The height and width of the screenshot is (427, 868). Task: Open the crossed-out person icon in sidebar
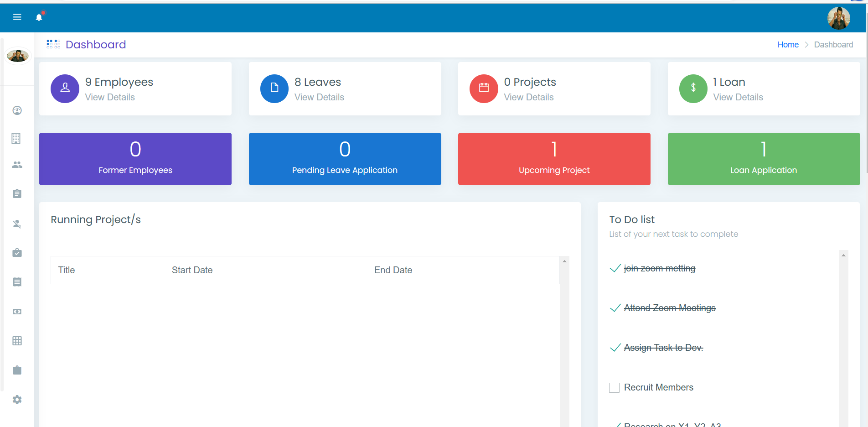17,224
